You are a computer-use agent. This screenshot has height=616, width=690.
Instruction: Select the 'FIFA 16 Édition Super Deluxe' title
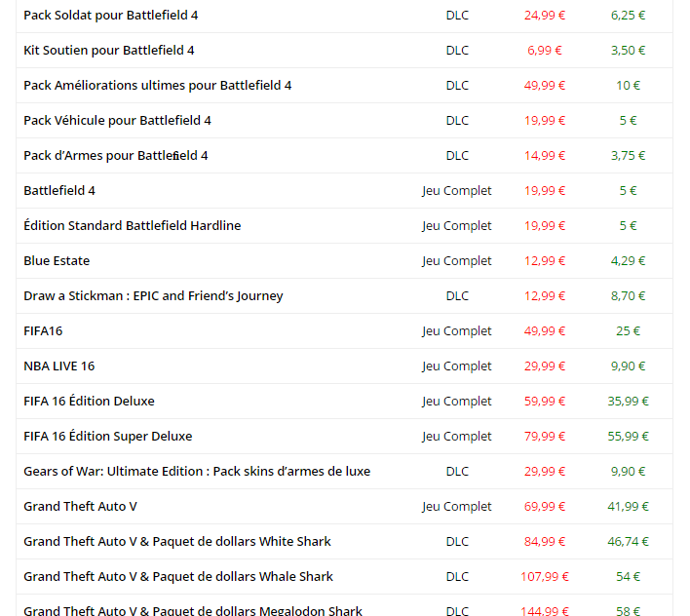[x=108, y=437]
